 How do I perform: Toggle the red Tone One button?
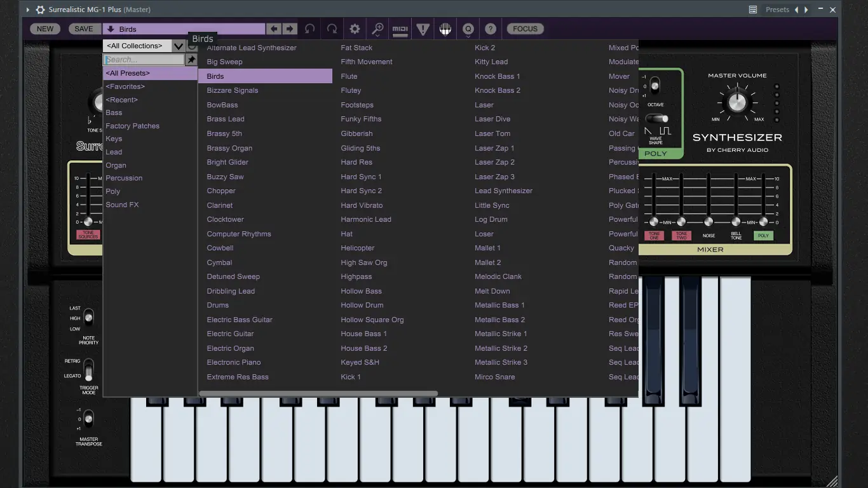coord(654,236)
